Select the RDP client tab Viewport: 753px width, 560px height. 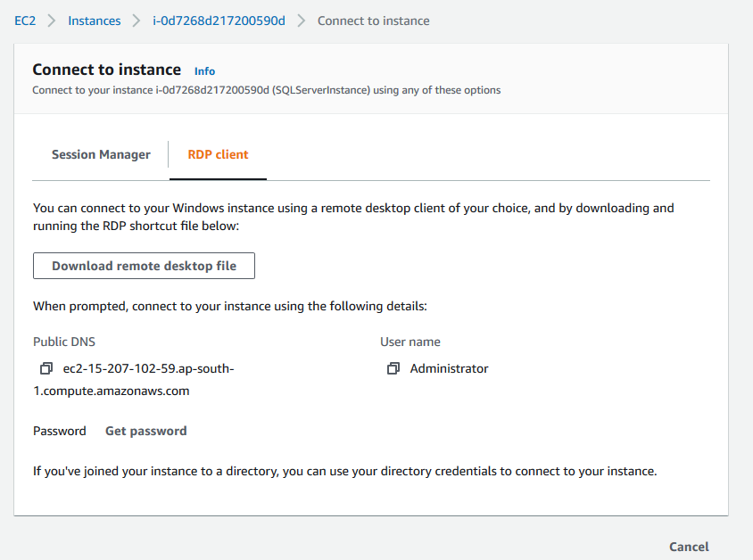[218, 154]
